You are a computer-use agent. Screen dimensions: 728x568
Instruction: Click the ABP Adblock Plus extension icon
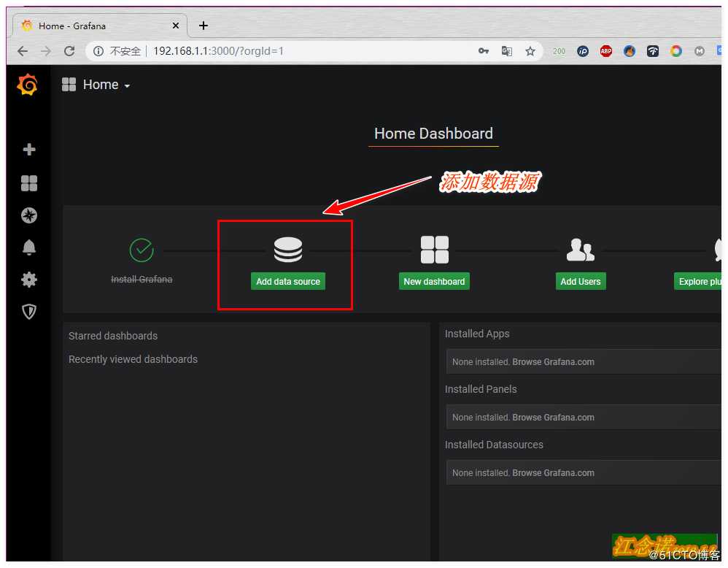click(606, 51)
